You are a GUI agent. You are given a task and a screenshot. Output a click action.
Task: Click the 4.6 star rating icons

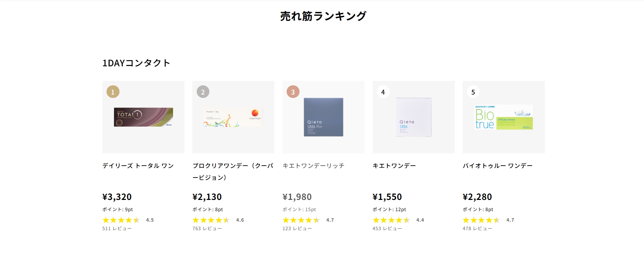coord(211,220)
